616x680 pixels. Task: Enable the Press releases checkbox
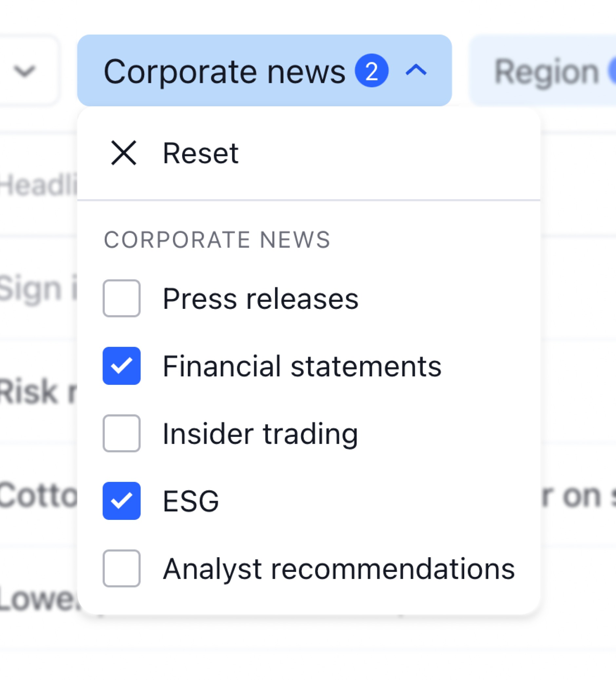(122, 298)
